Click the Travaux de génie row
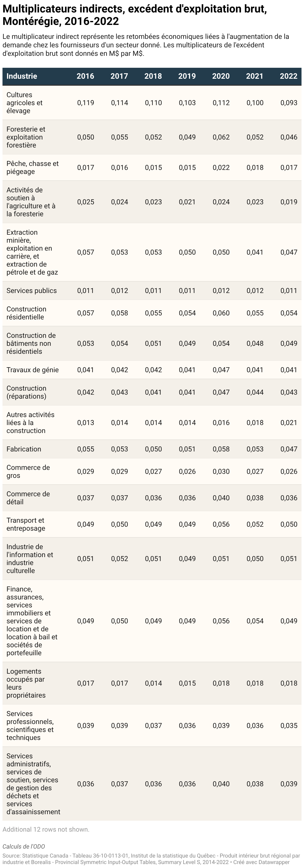 point(152,370)
